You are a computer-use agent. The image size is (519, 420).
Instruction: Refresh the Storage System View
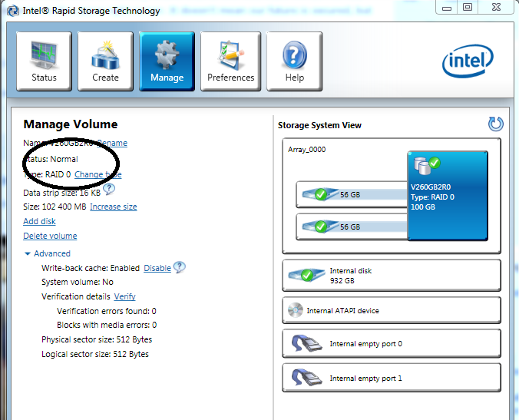pyautogui.click(x=495, y=124)
